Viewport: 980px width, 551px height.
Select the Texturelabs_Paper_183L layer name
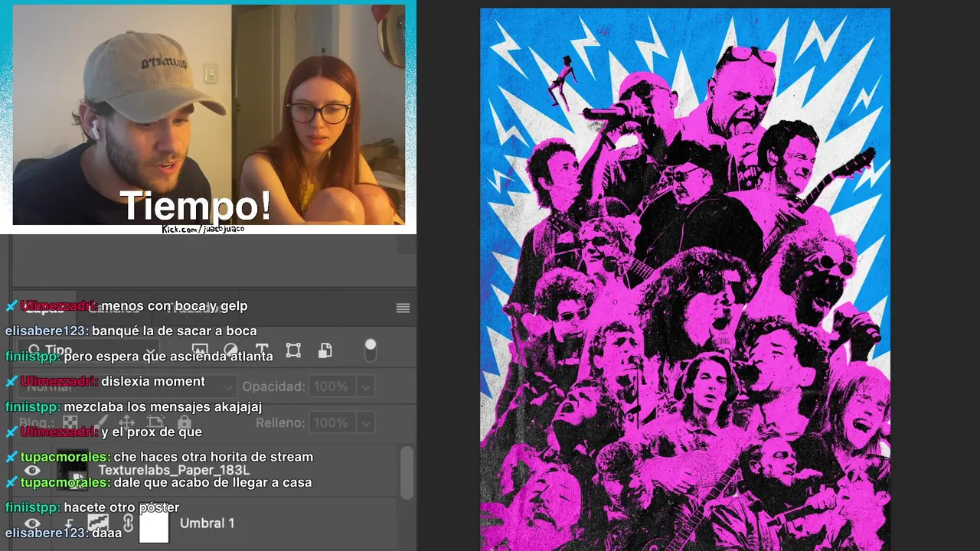(174, 470)
